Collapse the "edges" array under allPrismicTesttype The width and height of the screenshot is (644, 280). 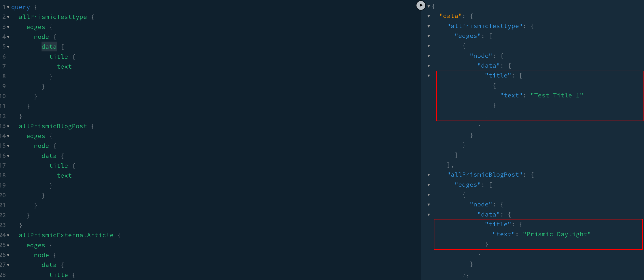(x=429, y=36)
